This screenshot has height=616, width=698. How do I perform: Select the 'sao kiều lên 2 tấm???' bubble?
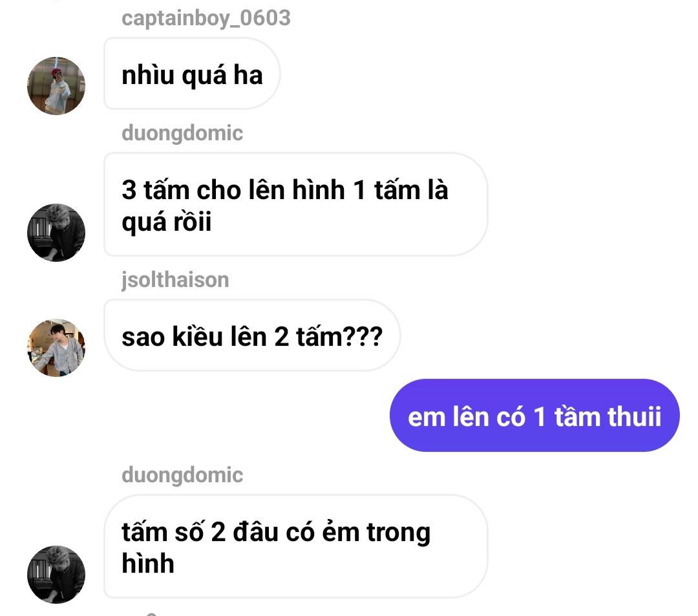pos(252,335)
